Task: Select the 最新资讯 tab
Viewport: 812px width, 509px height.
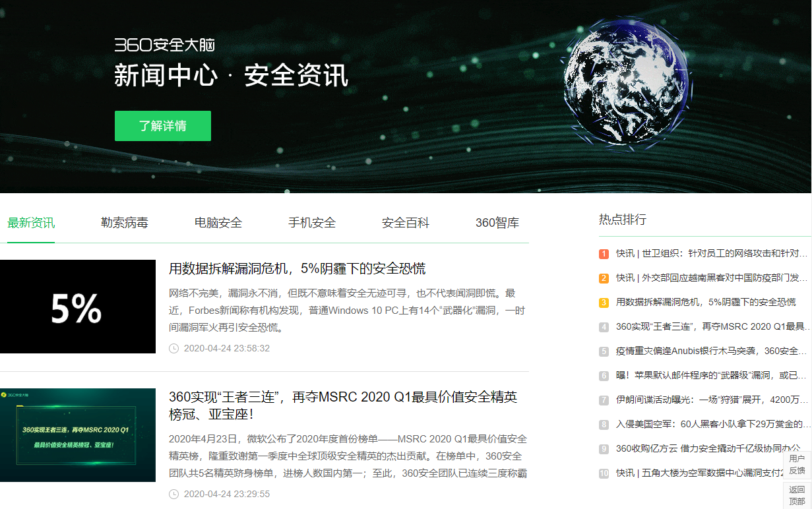Action: [x=31, y=223]
